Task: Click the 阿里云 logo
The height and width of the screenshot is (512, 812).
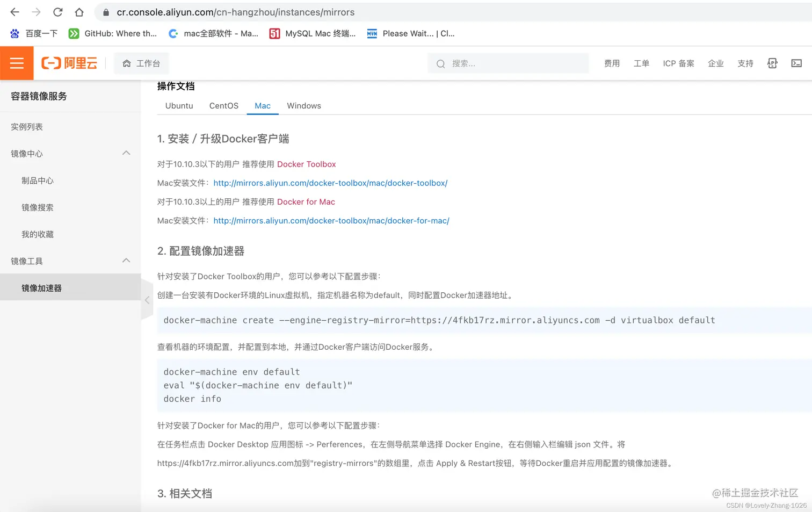Action: pyautogui.click(x=69, y=63)
